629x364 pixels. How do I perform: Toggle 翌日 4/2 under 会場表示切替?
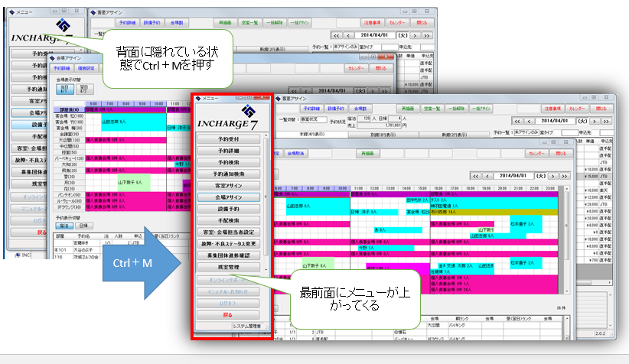[84, 89]
